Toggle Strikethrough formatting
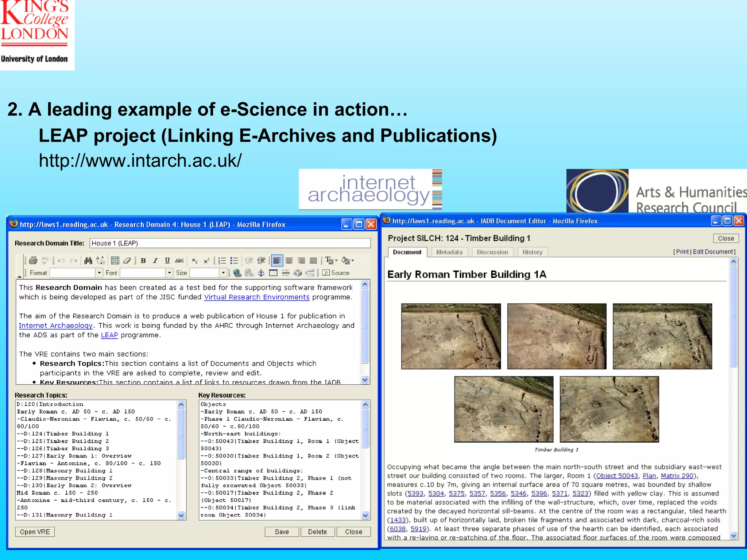Screen dimensions: 747x560 click(179, 260)
